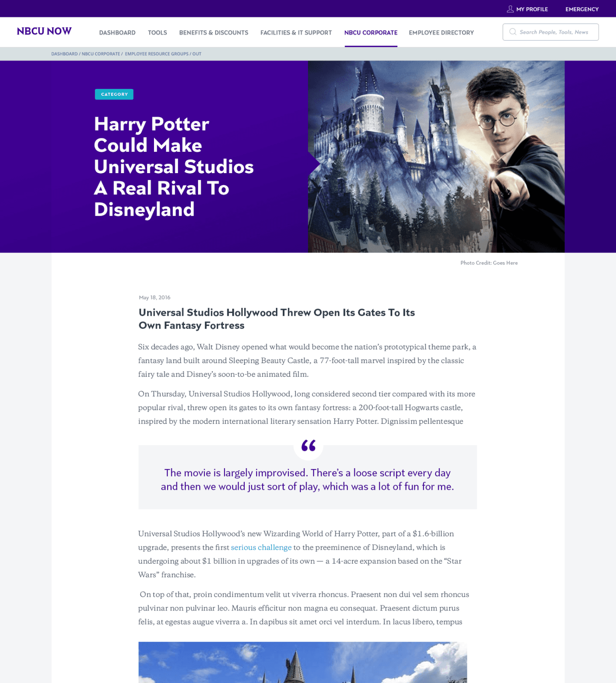Click the Dashboard breadcrumb

coord(65,54)
